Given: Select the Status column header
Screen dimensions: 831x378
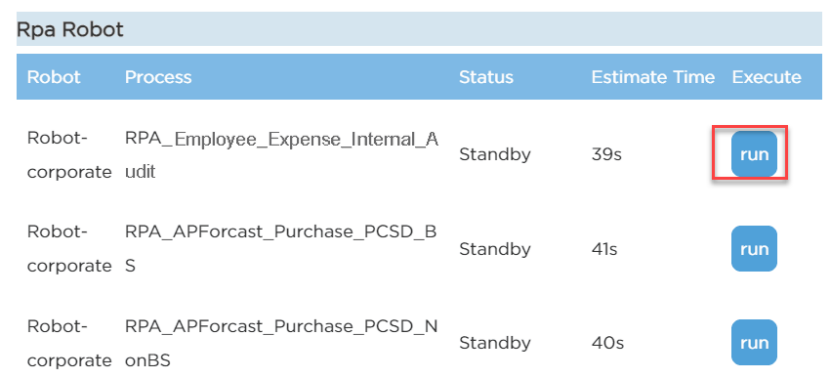Looking at the screenshot, I should pyautogui.click(x=486, y=77).
